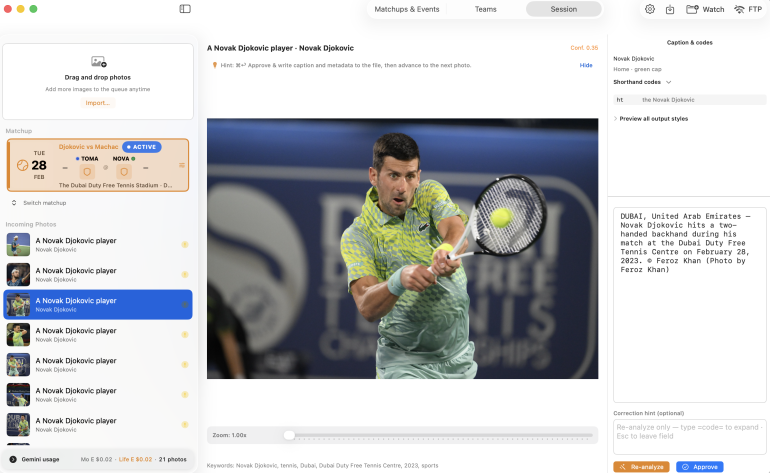This screenshot has width=770, height=473.
Task: Click the reorder handle on matchup card
Action: pyautogui.click(x=182, y=165)
